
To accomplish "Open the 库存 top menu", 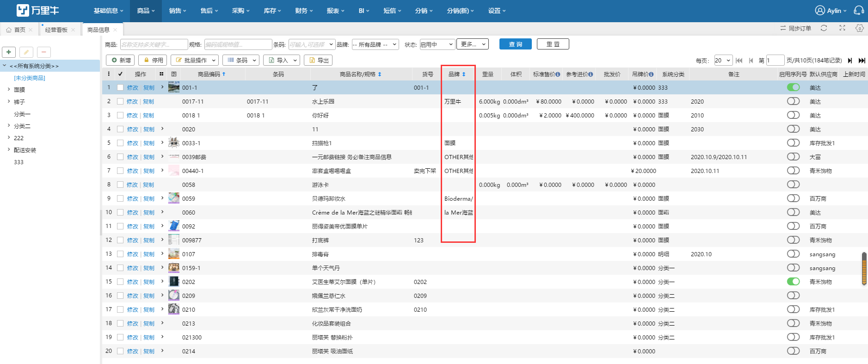I will [x=272, y=11].
